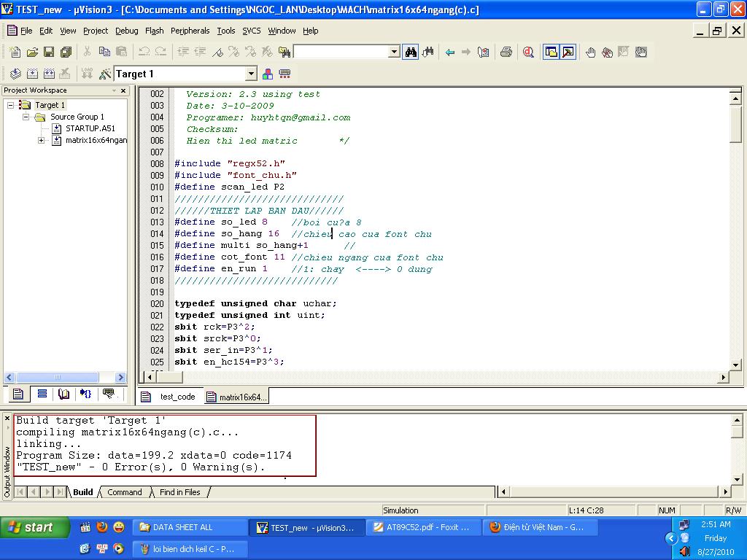Viewport: 747px width, 560px height.
Task: Collapse the Source Group 1 tree node
Action: (26, 117)
